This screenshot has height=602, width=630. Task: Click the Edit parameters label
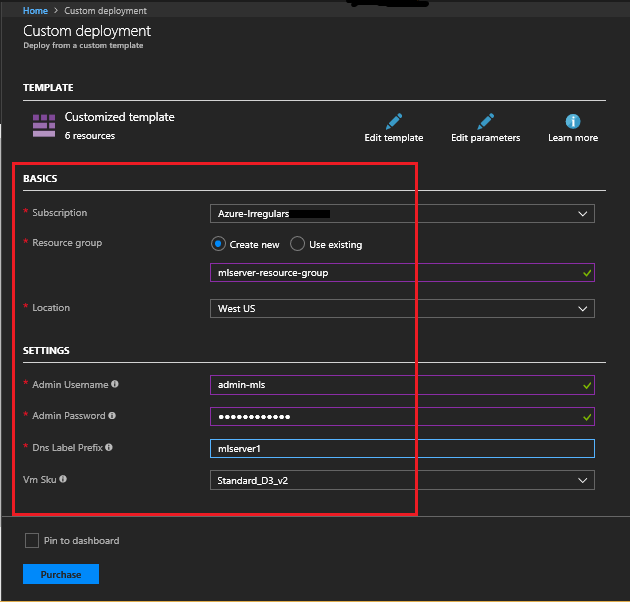[x=485, y=138]
